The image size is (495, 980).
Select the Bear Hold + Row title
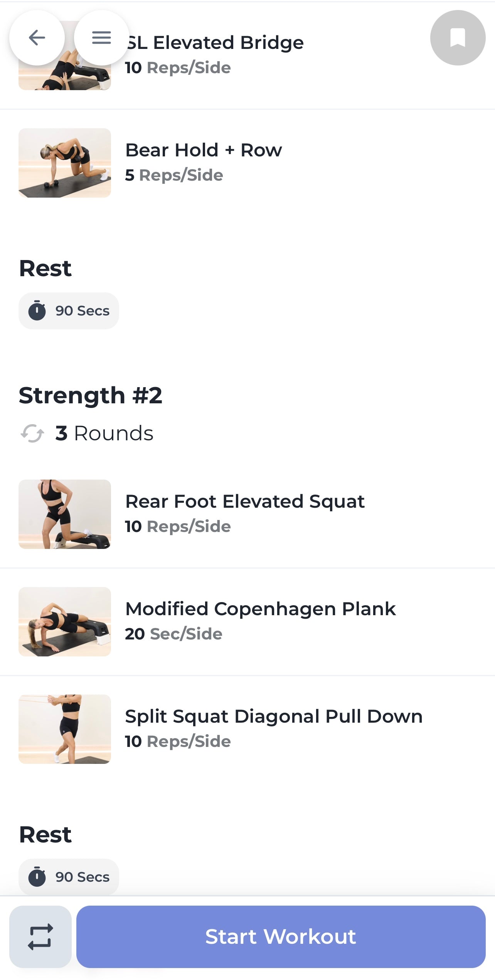click(204, 150)
